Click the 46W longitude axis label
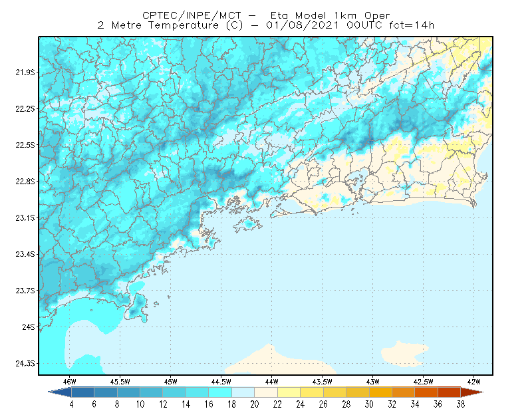The image size is (532, 411). coord(70,382)
